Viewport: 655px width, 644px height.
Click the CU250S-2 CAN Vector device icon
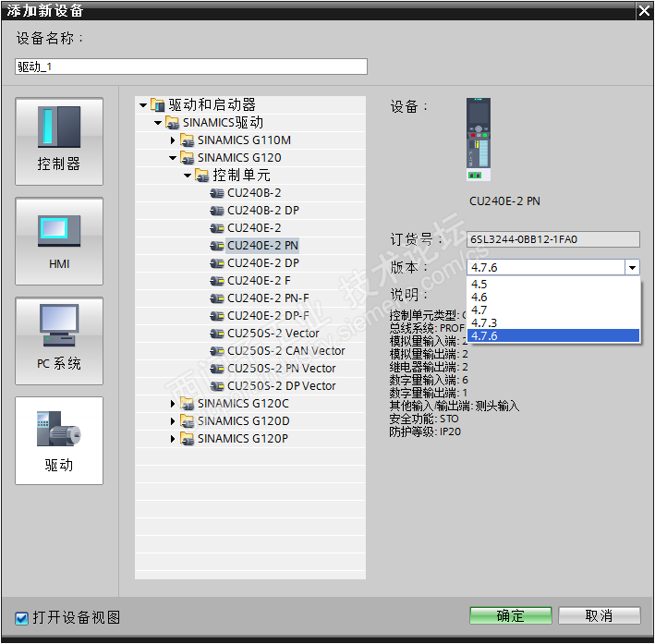point(217,351)
